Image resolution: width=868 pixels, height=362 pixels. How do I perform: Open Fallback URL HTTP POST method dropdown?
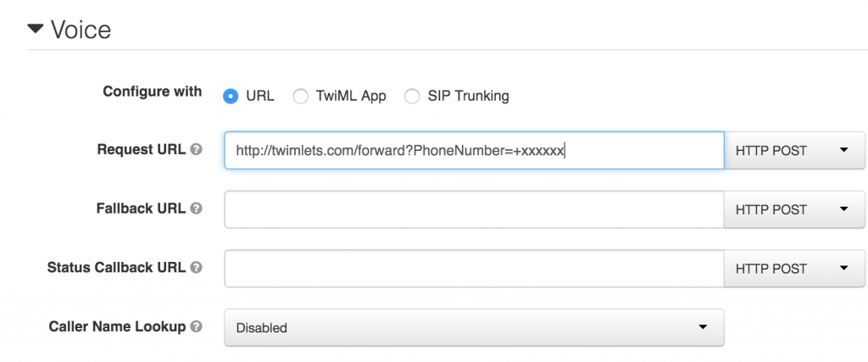tap(793, 209)
